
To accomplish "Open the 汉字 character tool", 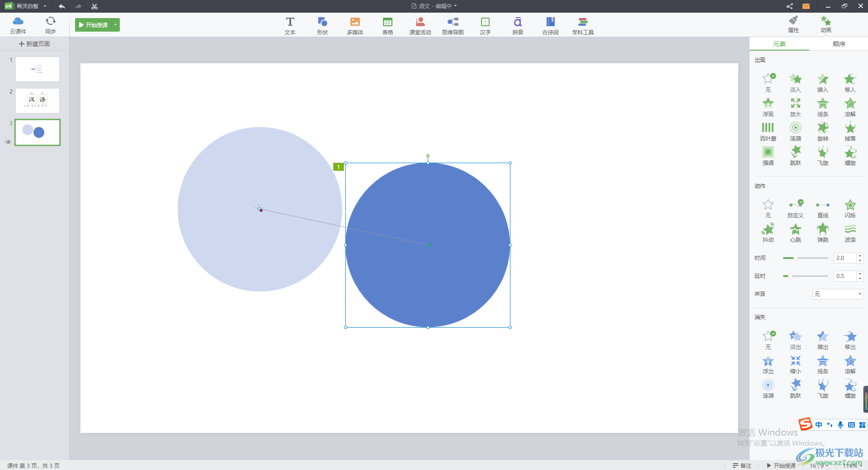I will click(485, 26).
